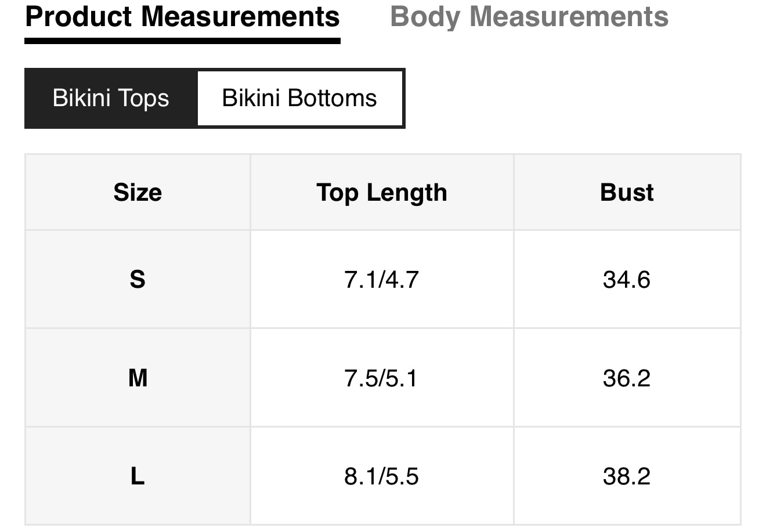Screen dimensions: 766x532
Task: Toggle to Bikini Tops measurements
Action: [x=111, y=98]
